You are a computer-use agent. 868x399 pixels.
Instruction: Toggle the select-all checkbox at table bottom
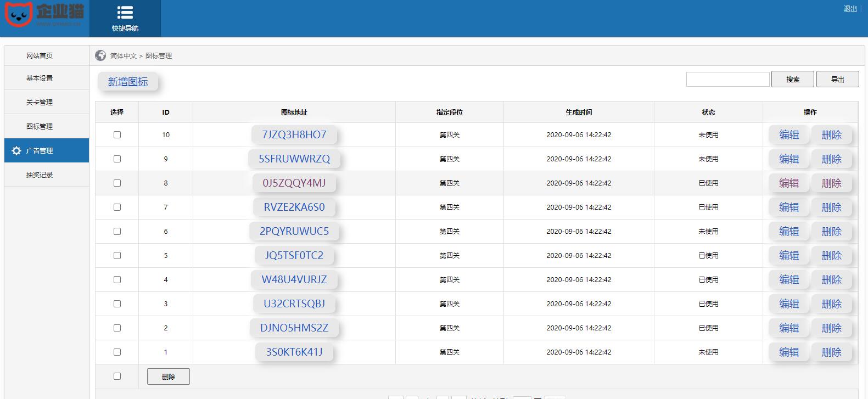click(x=117, y=376)
